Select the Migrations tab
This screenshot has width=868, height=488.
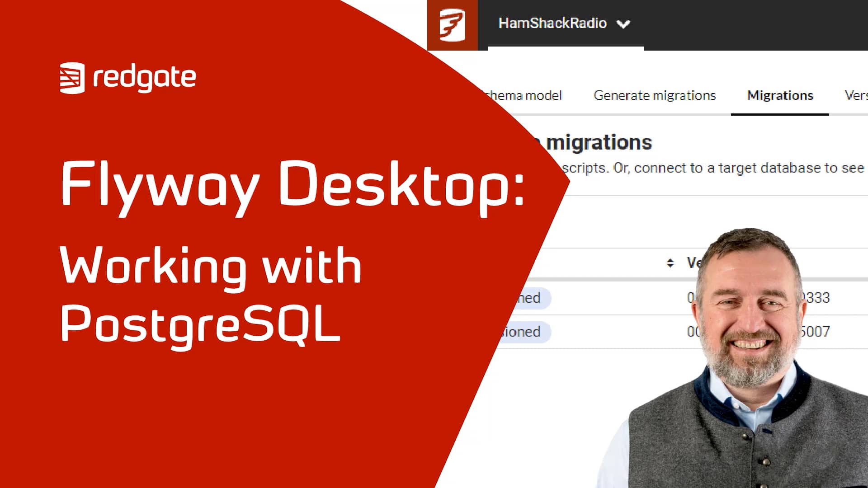pos(780,95)
